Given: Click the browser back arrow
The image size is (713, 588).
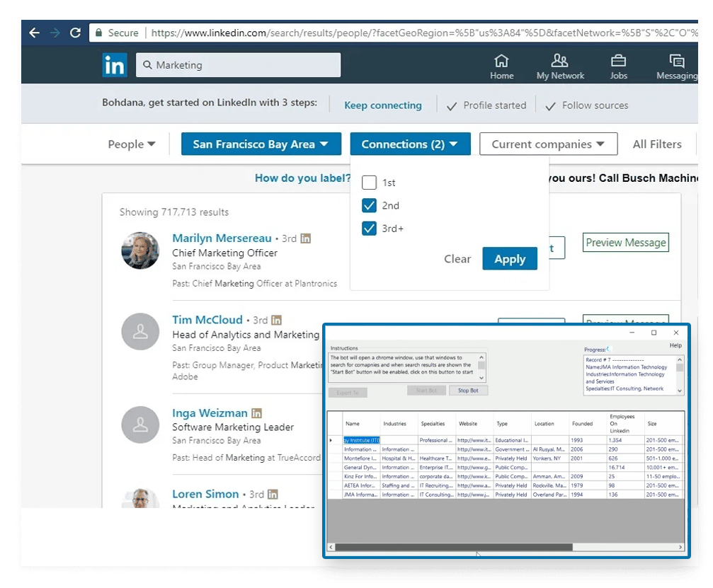Looking at the screenshot, I should (34, 33).
